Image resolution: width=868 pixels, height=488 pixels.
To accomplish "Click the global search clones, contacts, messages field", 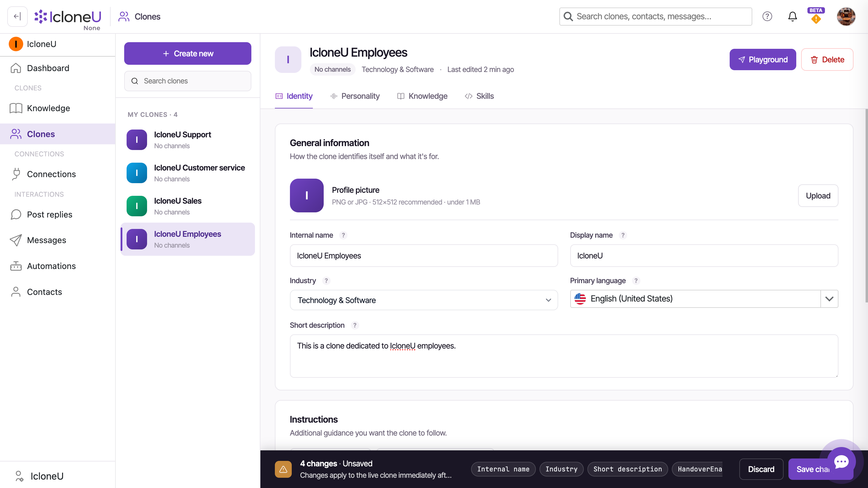I will (x=656, y=16).
